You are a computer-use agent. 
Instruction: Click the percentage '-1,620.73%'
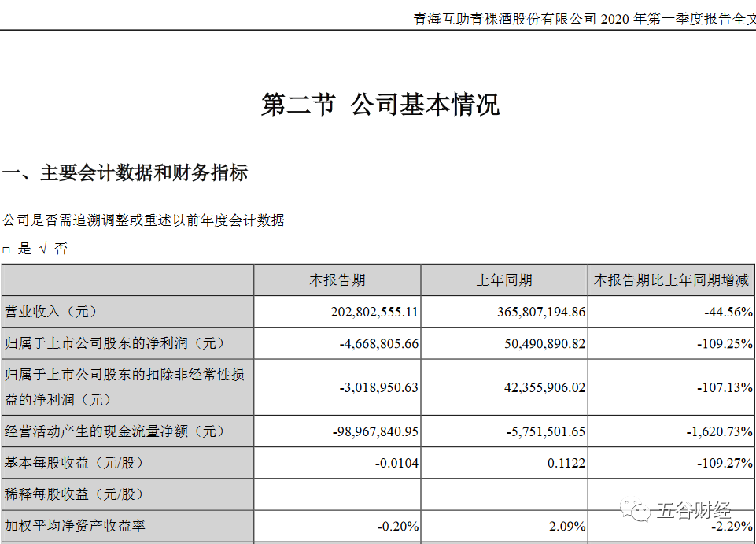coord(719,431)
